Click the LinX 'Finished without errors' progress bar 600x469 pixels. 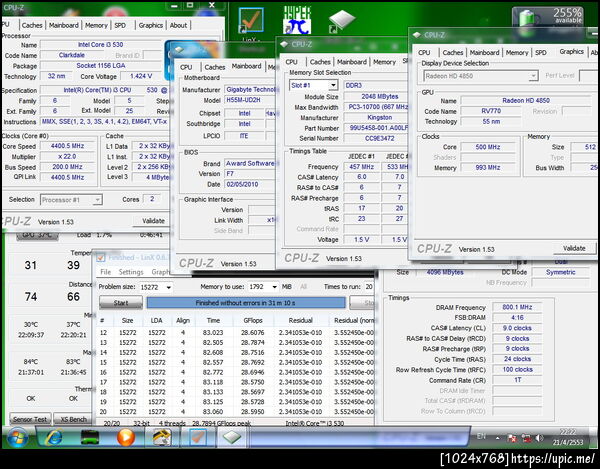click(x=246, y=303)
